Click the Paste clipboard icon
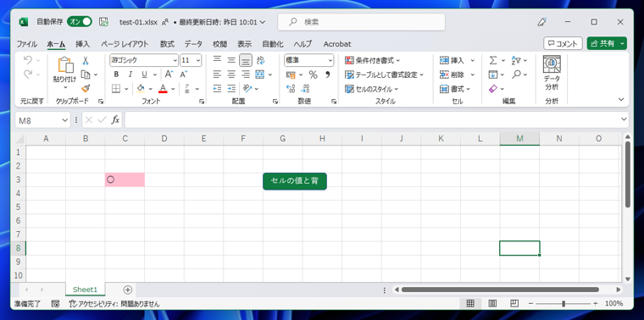This screenshot has width=644, height=320. (65, 65)
